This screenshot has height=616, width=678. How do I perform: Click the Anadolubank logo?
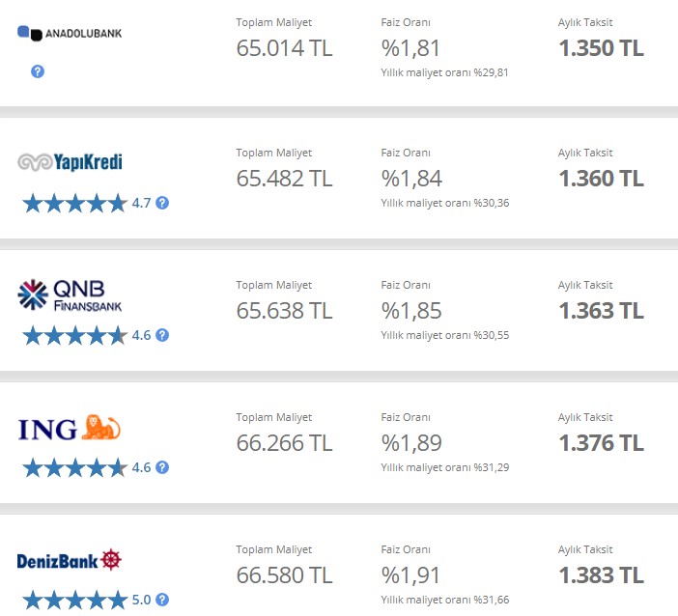(70, 33)
